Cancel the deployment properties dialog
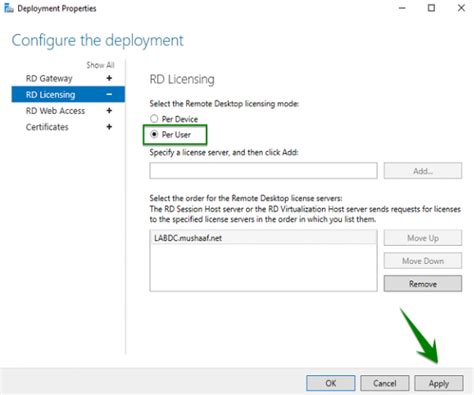Image resolution: width=474 pixels, height=395 pixels. click(385, 383)
